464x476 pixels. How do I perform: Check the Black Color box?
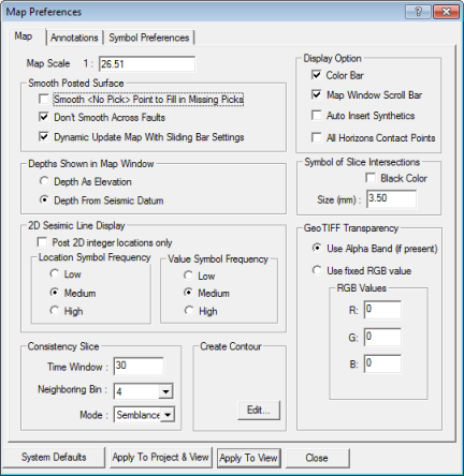[370, 178]
